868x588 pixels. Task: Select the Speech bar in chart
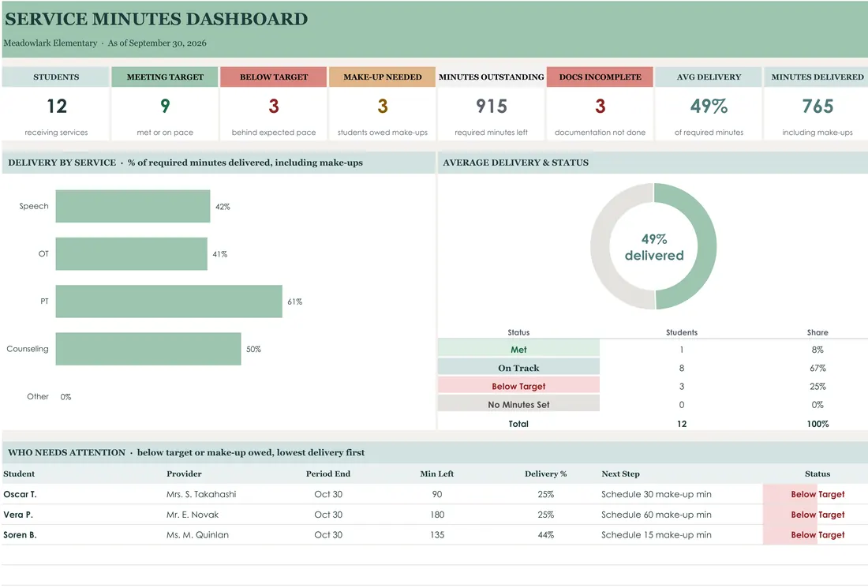tap(133, 207)
